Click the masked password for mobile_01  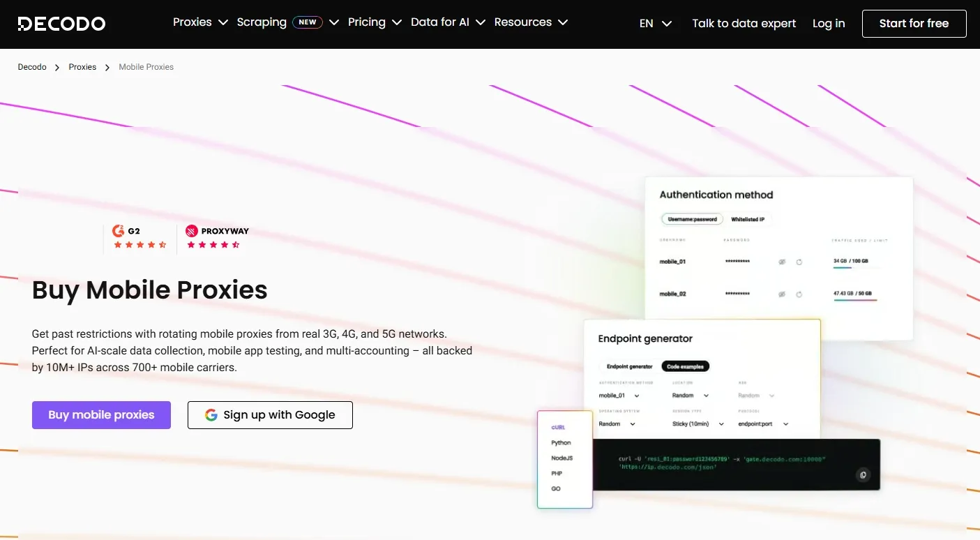coord(737,262)
